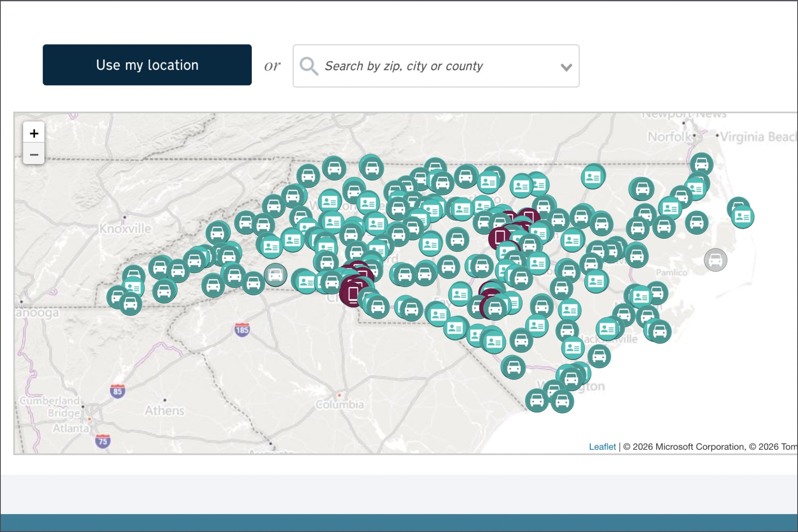
Task: Select the car marker south of Virginia Beach
Action: click(x=701, y=164)
